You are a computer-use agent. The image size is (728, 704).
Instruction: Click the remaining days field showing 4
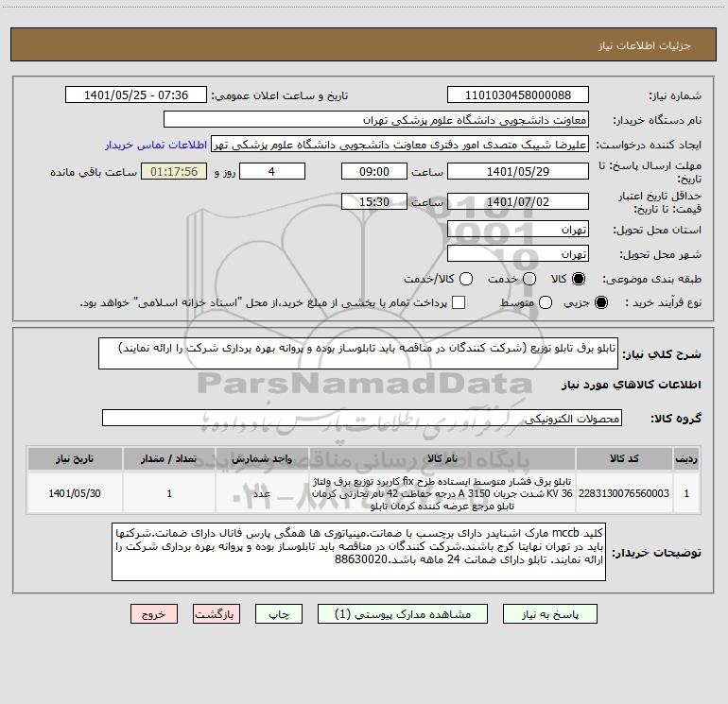click(x=272, y=171)
